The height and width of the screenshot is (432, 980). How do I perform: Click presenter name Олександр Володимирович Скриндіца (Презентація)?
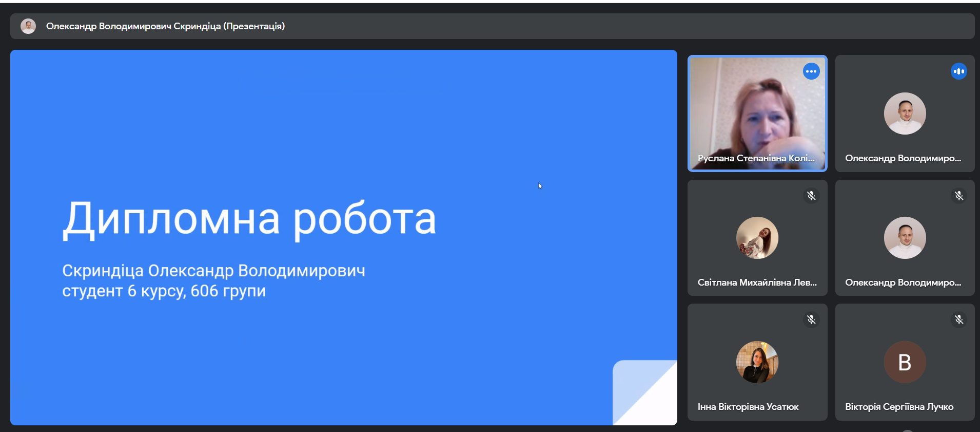click(165, 26)
